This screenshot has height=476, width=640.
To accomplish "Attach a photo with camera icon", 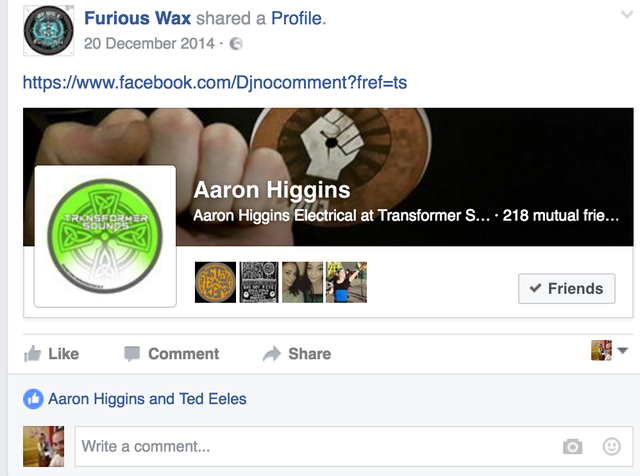I will (x=573, y=447).
